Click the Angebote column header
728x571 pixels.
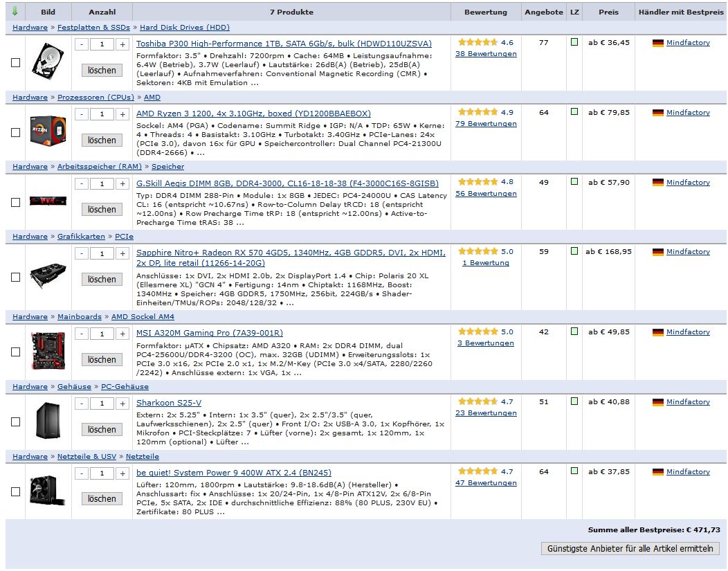pos(544,12)
